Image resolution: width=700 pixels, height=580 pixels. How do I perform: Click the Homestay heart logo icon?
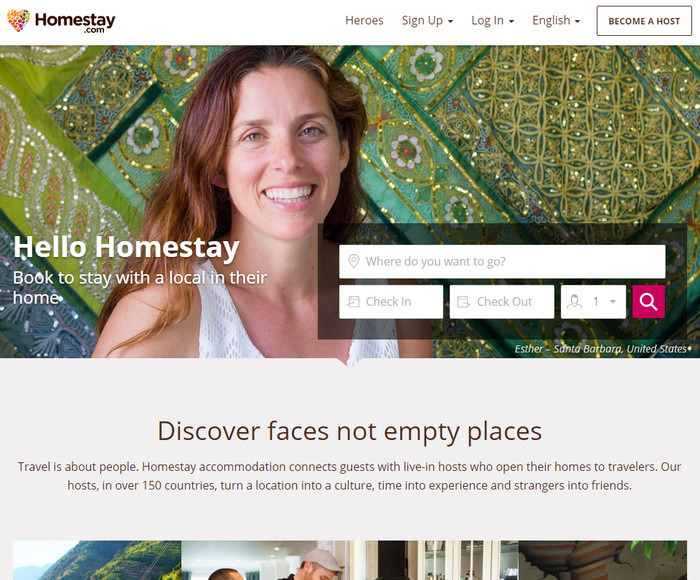coord(18,21)
